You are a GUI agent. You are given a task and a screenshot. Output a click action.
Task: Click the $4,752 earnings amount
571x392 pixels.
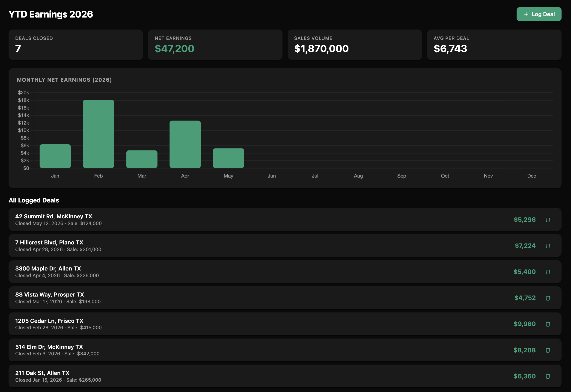pyautogui.click(x=525, y=298)
